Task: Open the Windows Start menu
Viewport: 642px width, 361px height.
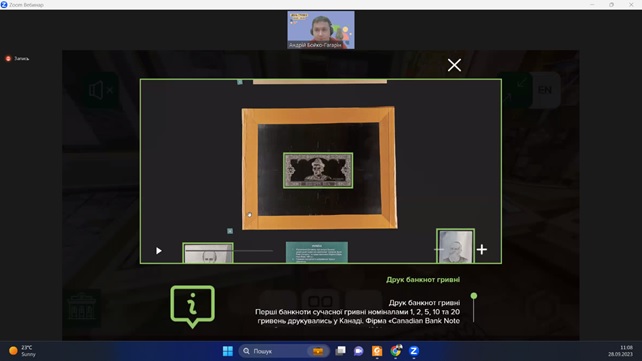Action: (x=228, y=351)
